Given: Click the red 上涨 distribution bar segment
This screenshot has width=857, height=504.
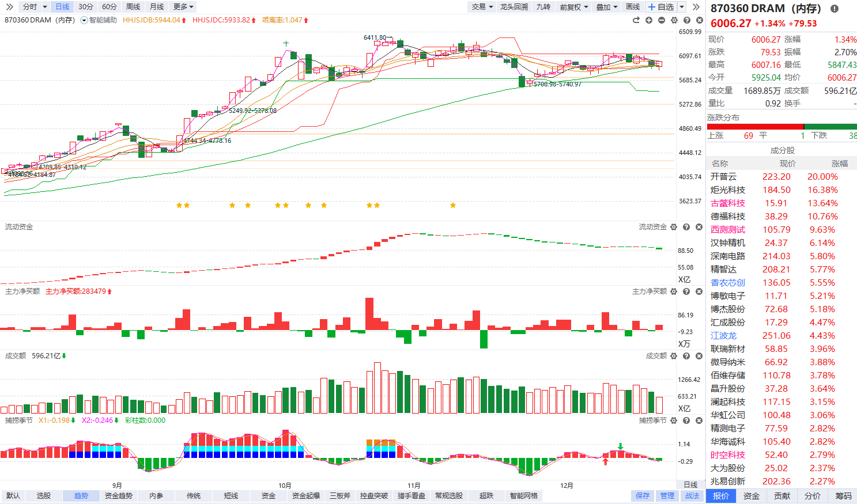Looking at the screenshot, I should click(755, 127).
